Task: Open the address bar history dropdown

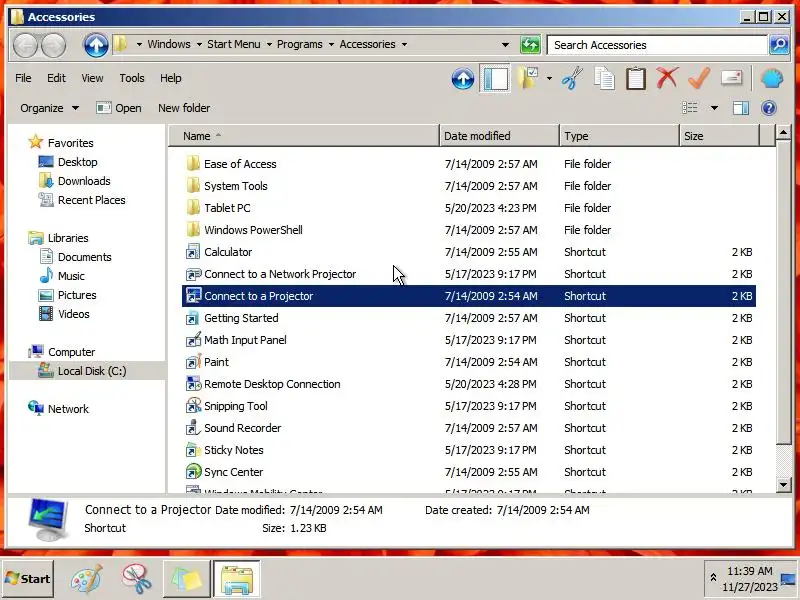Action: 505,45
